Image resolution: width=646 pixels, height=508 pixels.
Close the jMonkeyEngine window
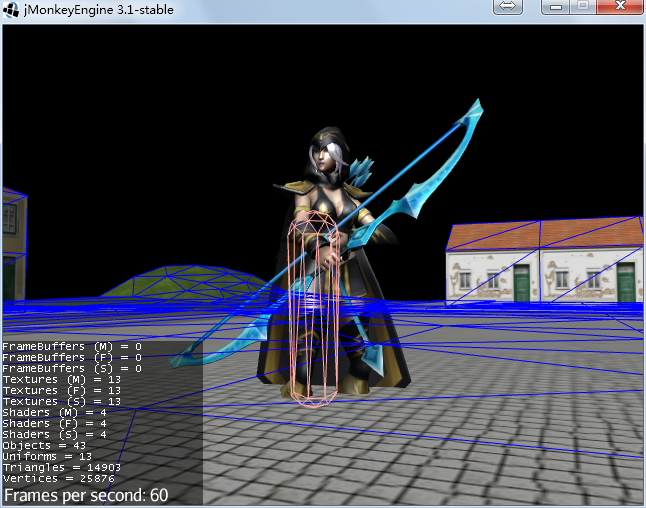[x=620, y=7]
